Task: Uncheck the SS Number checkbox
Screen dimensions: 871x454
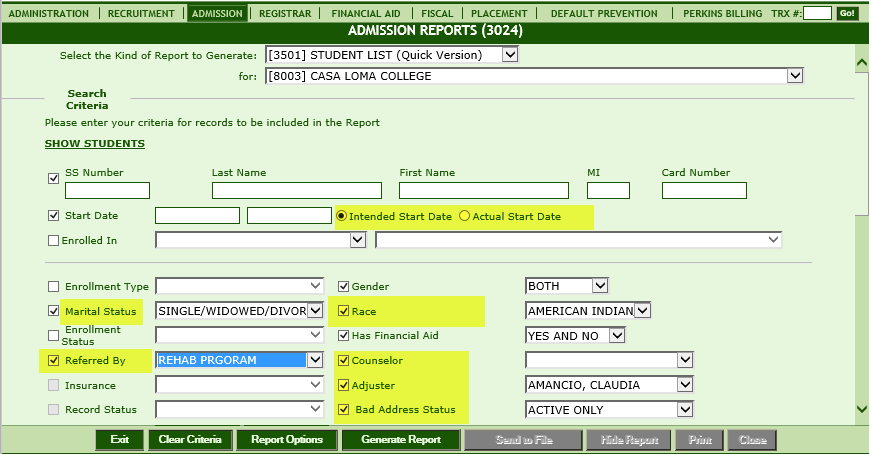Action: pyautogui.click(x=53, y=178)
